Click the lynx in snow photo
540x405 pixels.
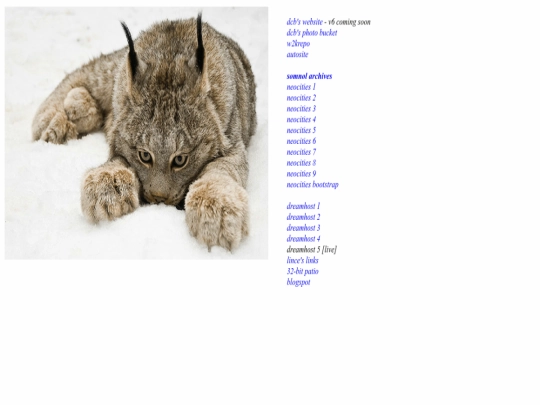coord(136,133)
